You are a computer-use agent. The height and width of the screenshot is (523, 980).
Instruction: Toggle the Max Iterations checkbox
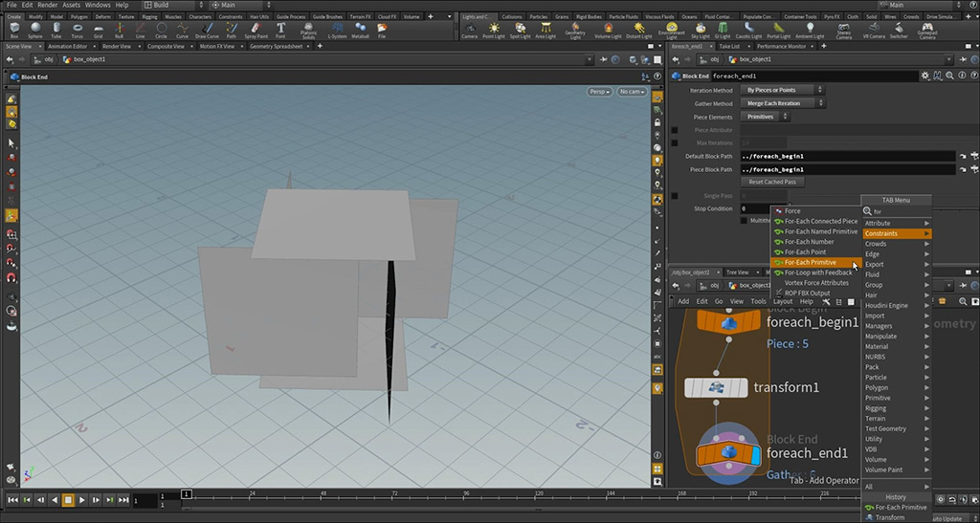pyautogui.click(x=675, y=143)
